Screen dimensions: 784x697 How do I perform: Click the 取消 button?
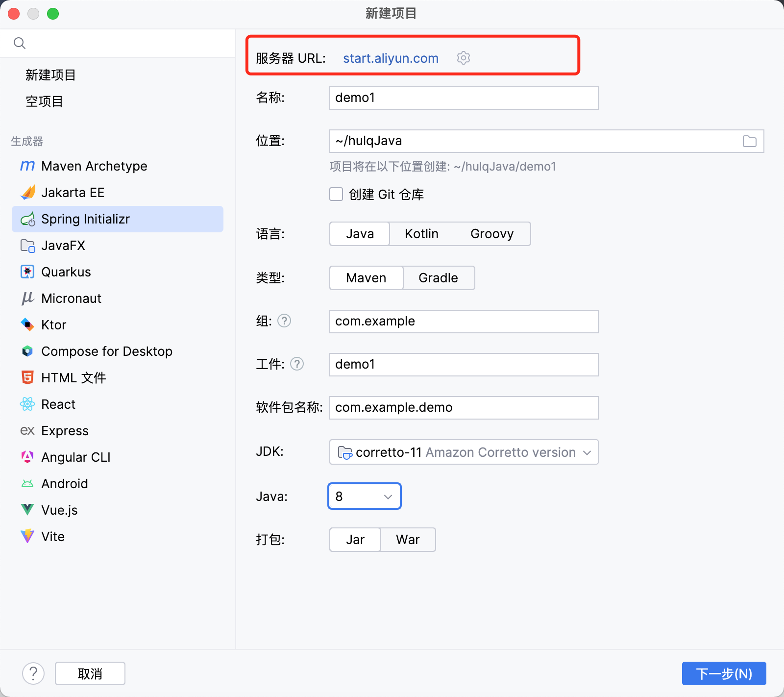tap(90, 673)
